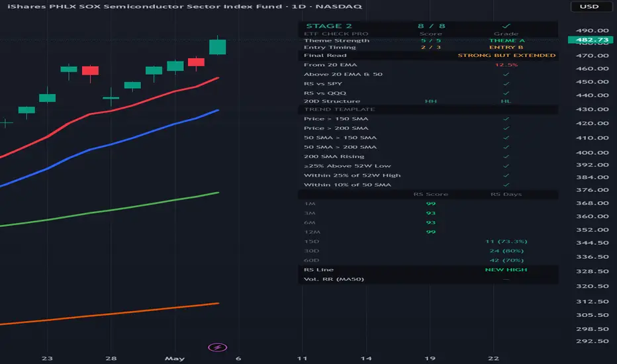This screenshot has width=617, height=364.
Task: Click the Price > 150 SMA checkmark
Action: click(x=506, y=119)
